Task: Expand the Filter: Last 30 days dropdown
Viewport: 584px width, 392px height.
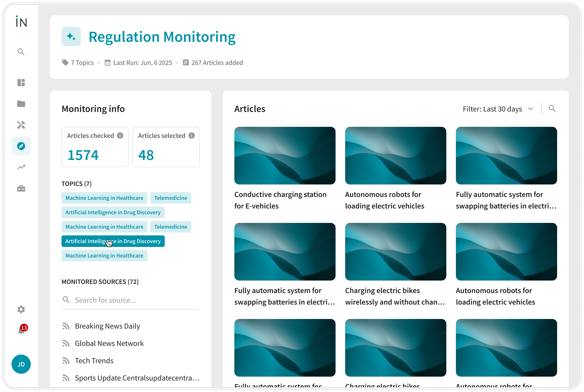Action: click(498, 109)
